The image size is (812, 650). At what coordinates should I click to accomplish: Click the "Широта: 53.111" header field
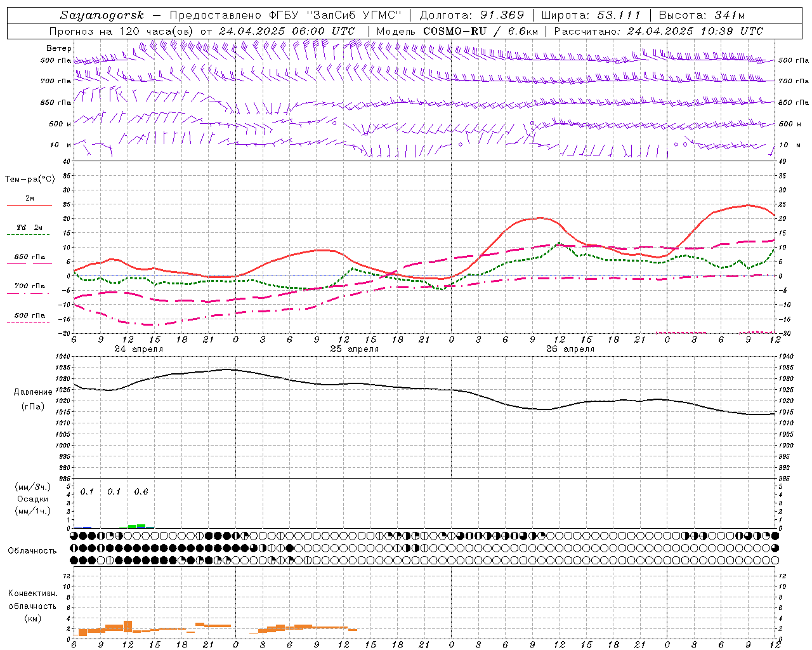(591, 15)
